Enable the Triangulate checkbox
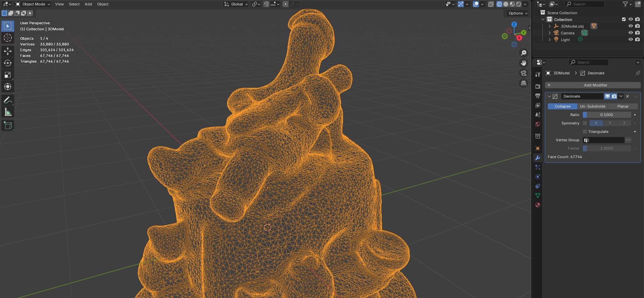The image size is (644, 298). (585, 132)
